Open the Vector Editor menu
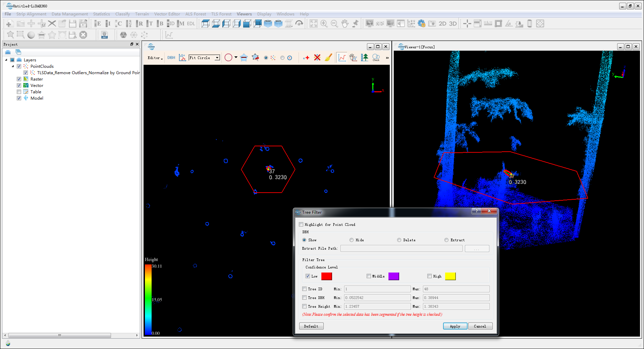The height and width of the screenshot is (349, 644). (167, 14)
